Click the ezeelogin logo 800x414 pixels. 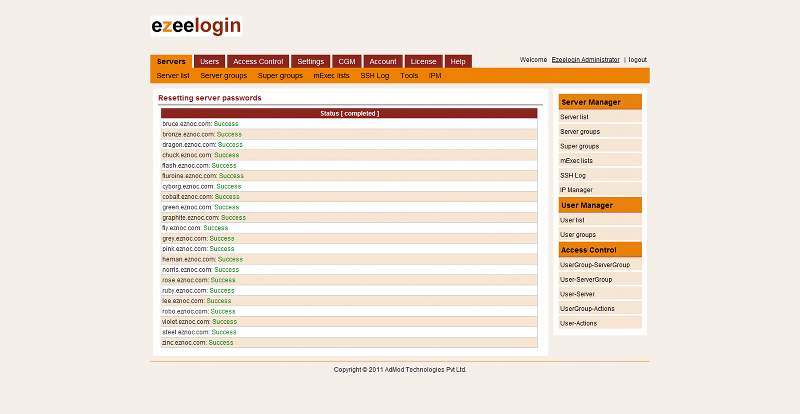(196, 26)
